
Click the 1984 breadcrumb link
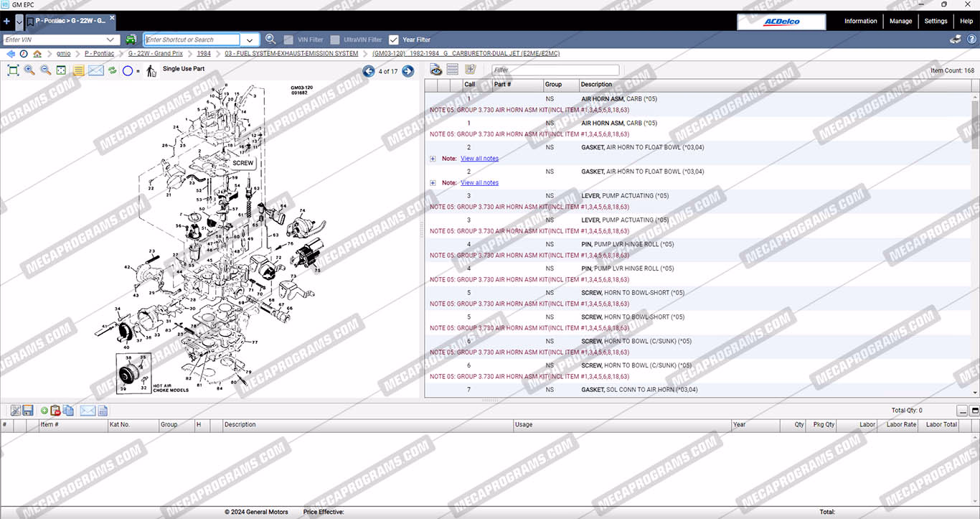(204, 54)
